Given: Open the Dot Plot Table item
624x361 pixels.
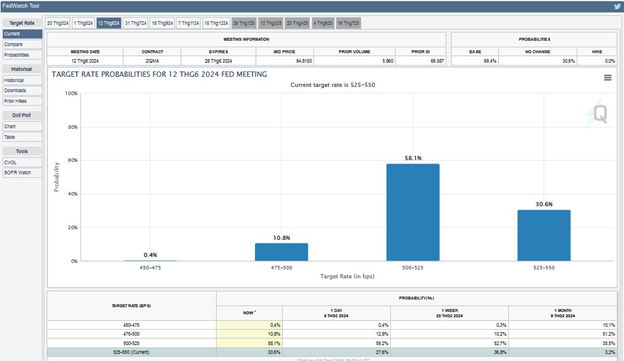Looking at the screenshot, I should (x=22, y=137).
